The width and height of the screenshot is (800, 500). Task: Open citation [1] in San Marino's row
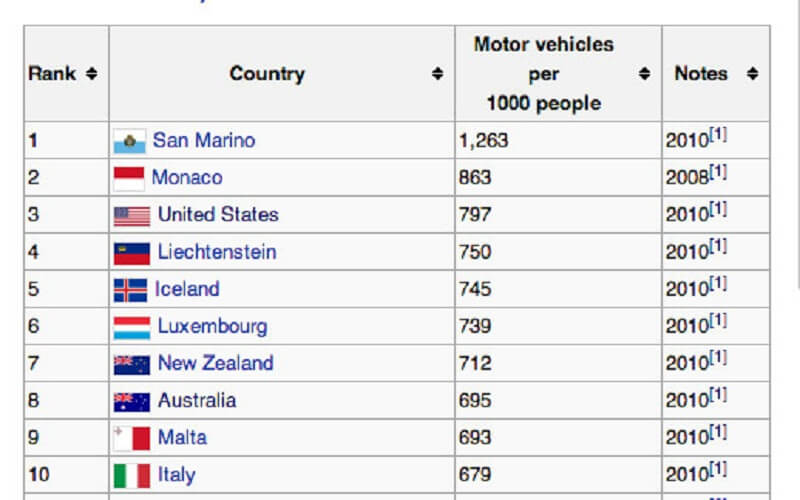click(x=718, y=135)
